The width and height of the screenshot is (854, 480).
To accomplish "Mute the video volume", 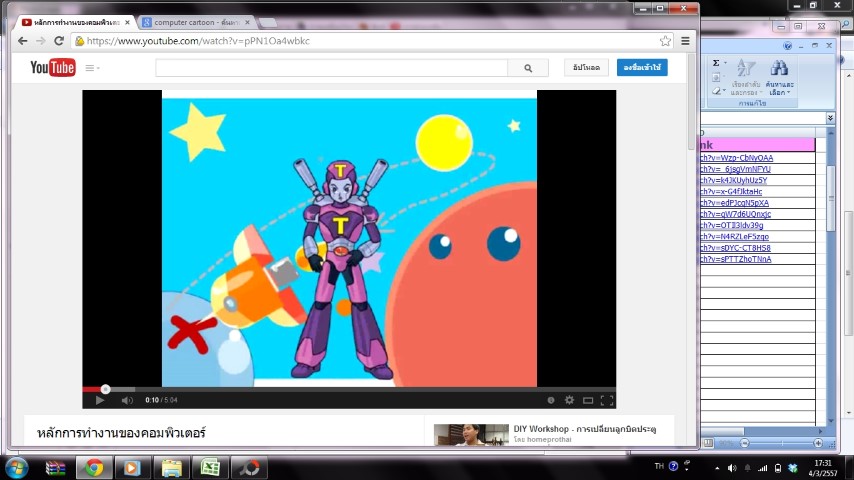I will point(127,400).
